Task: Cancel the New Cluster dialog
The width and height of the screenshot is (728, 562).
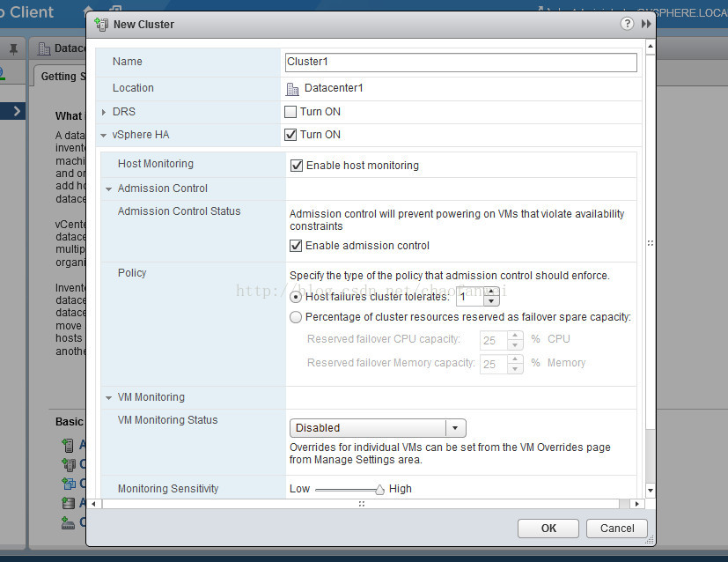Action: click(x=616, y=529)
